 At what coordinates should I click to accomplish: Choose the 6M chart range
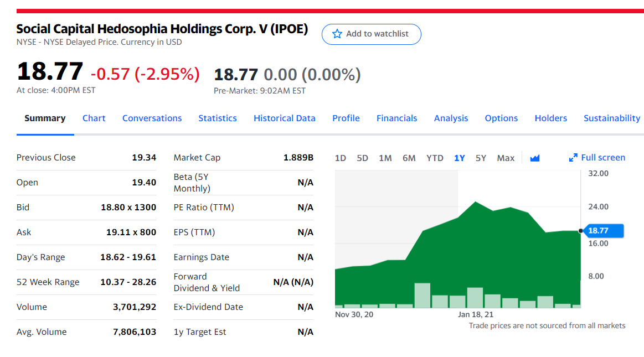tap(409, 158)
